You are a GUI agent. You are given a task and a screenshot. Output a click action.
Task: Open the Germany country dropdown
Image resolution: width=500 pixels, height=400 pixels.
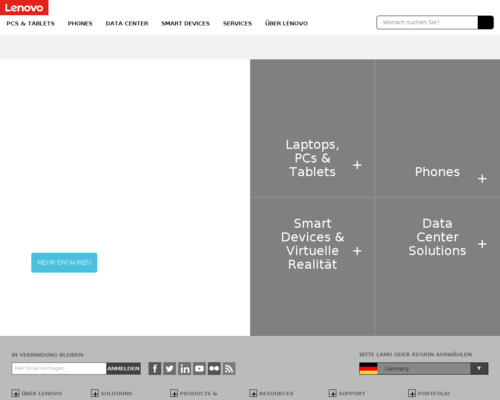[424, 368]
